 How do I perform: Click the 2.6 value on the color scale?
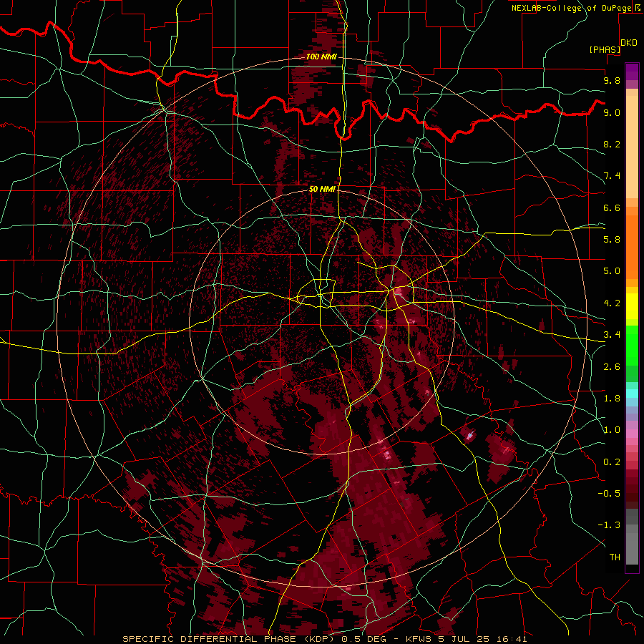[x=612, y=367]
